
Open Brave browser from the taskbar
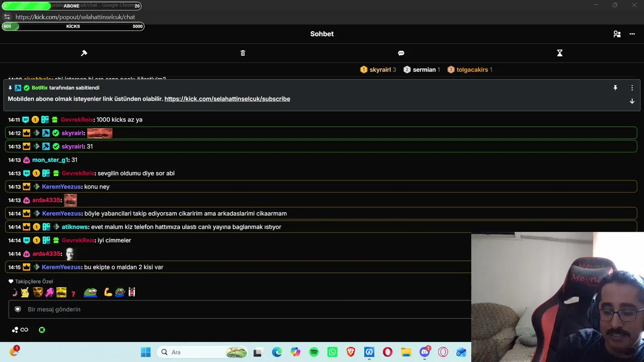tap(351, 352)
